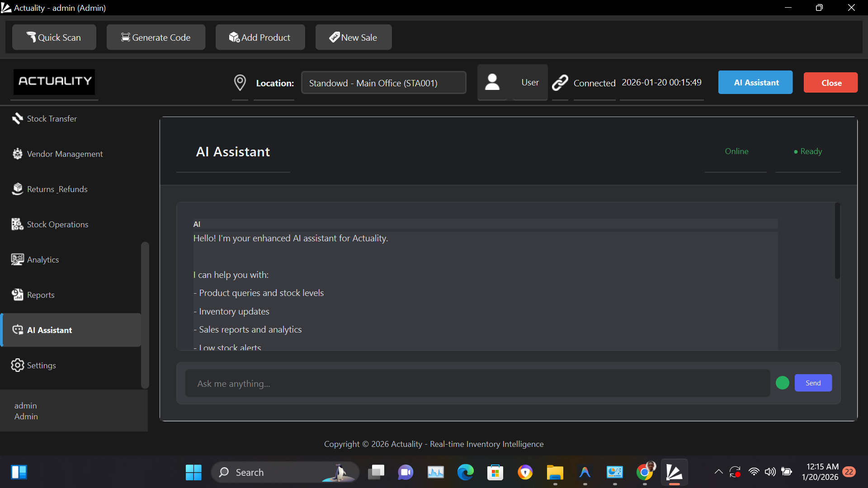Click the location pin icon
Screen dimensions: 868x488
(x=240, y=83)
